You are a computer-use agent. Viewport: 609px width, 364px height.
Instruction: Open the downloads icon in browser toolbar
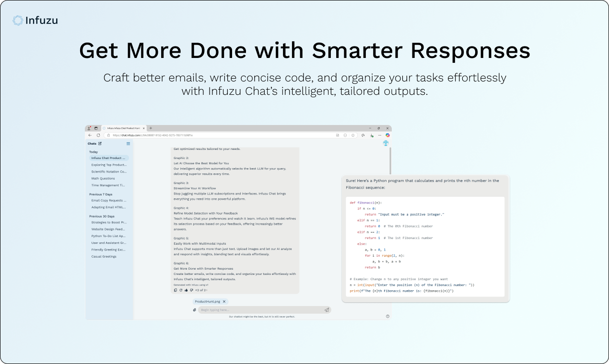tap(372, 136)
